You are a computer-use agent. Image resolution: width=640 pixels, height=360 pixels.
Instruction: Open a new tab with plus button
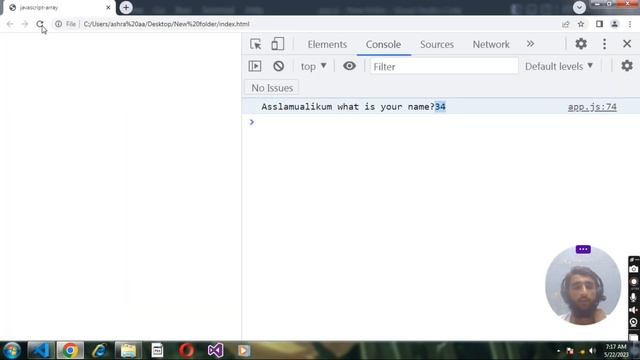126,7
